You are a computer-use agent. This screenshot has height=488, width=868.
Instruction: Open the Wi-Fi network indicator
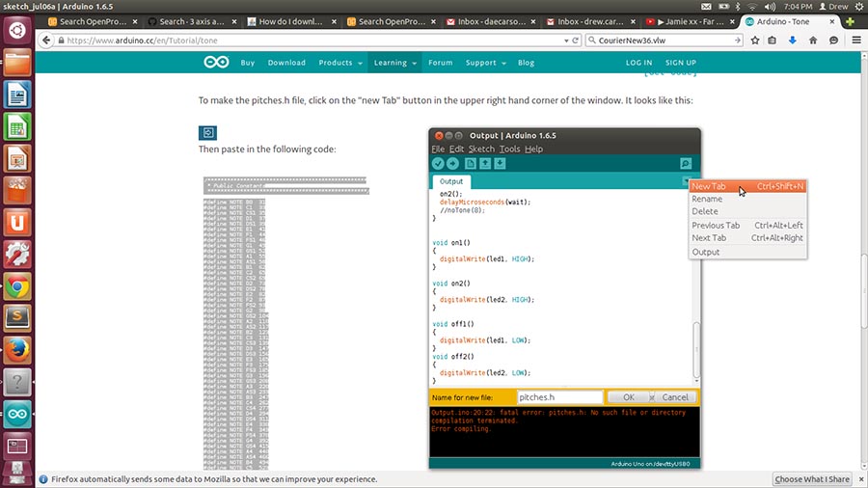751,6
